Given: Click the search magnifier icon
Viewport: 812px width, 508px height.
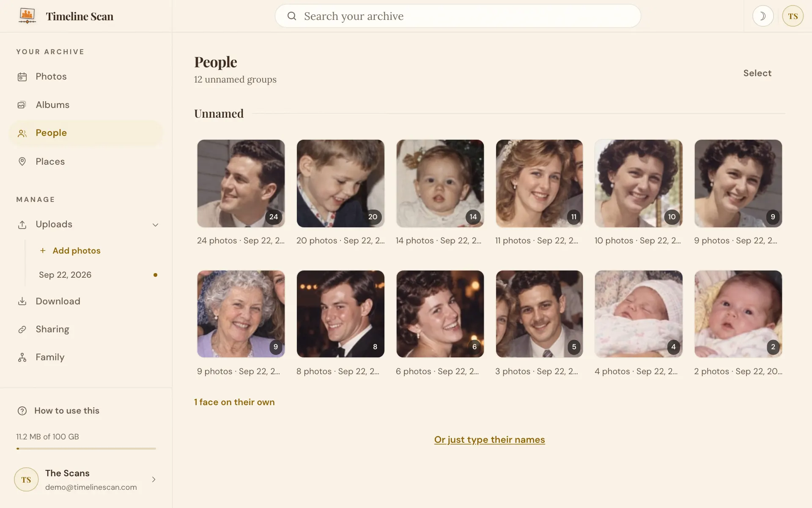Looking at the screenshot, I should 292,16.
